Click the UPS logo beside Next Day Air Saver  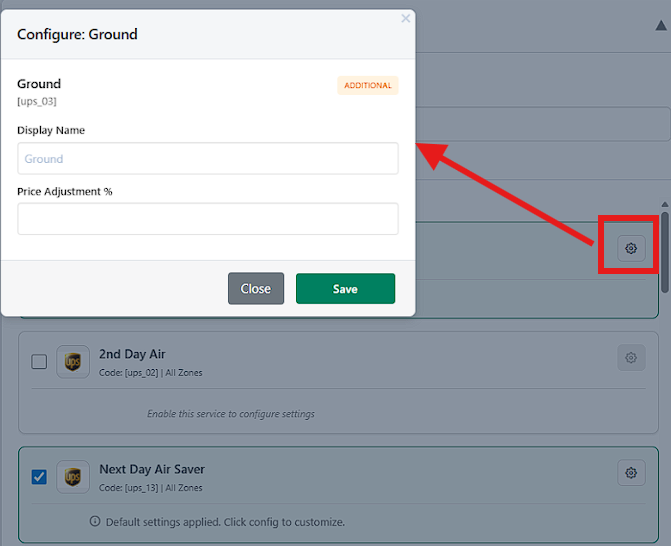(x=73, y=477)
